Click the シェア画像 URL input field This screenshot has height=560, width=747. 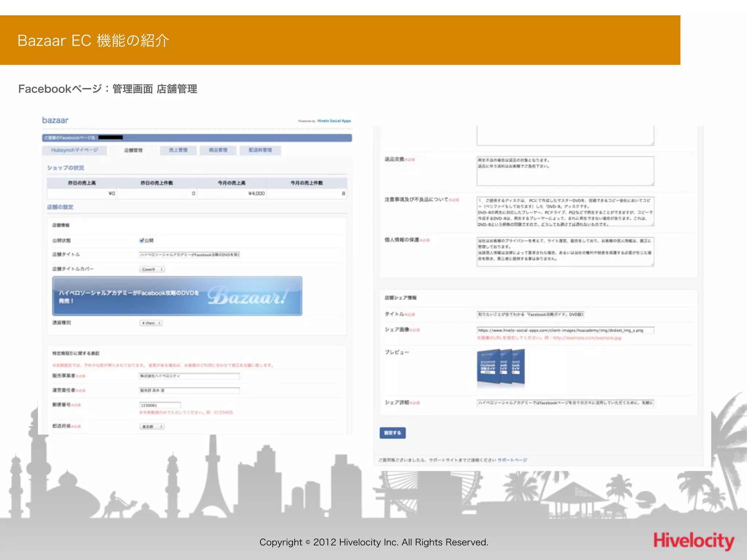pos(565,330)
